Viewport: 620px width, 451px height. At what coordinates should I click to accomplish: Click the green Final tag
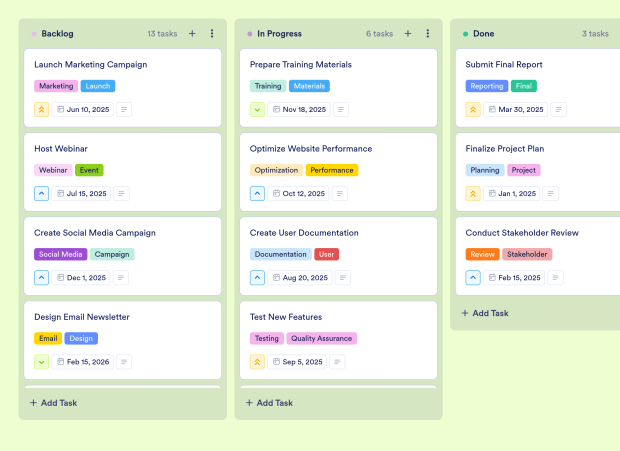pyautogui.click(x=524, y=86)
